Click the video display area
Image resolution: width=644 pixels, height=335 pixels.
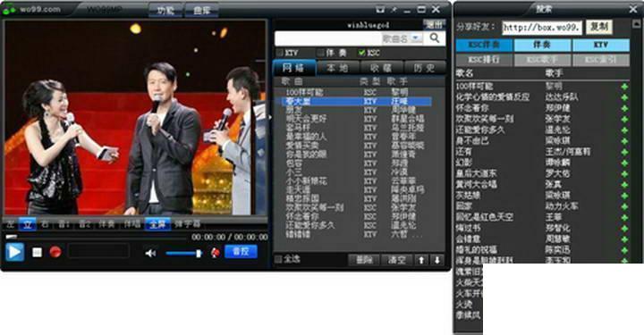click(136, 117)
